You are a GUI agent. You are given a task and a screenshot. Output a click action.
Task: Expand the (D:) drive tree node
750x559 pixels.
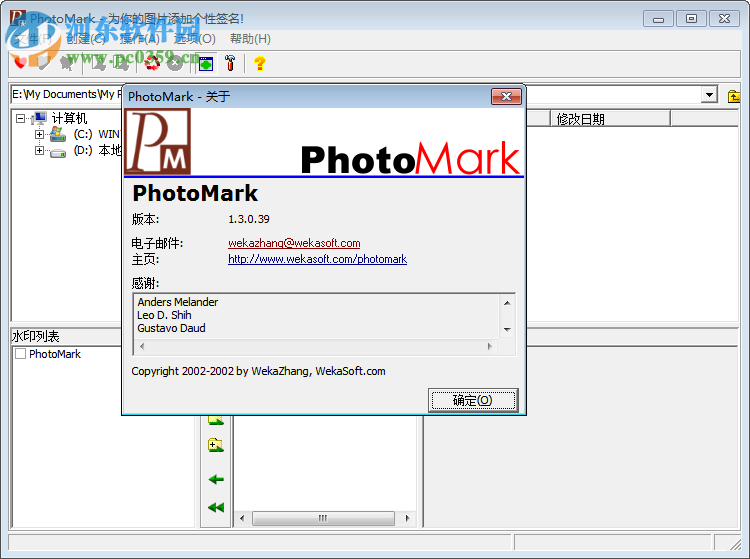point(39,151)
